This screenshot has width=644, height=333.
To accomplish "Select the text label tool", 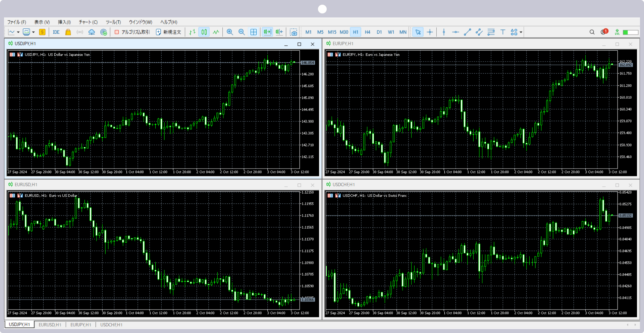I will click(503, 32).
